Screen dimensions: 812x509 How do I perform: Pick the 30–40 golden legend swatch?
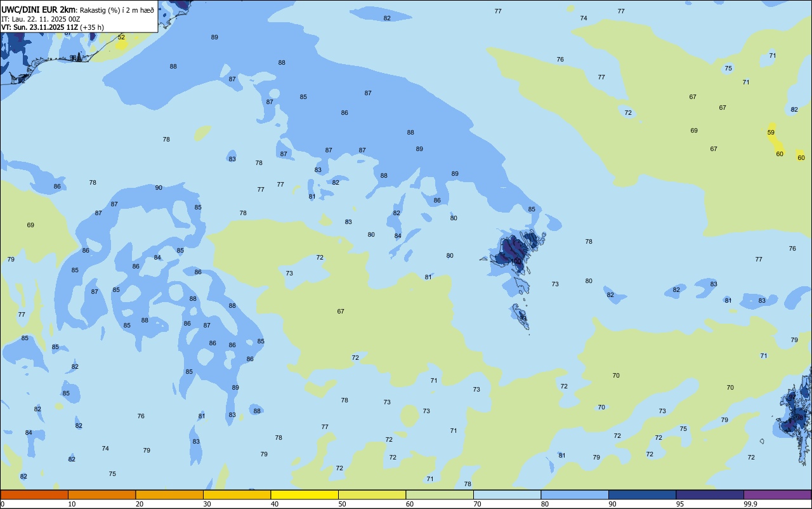point(237,494)
